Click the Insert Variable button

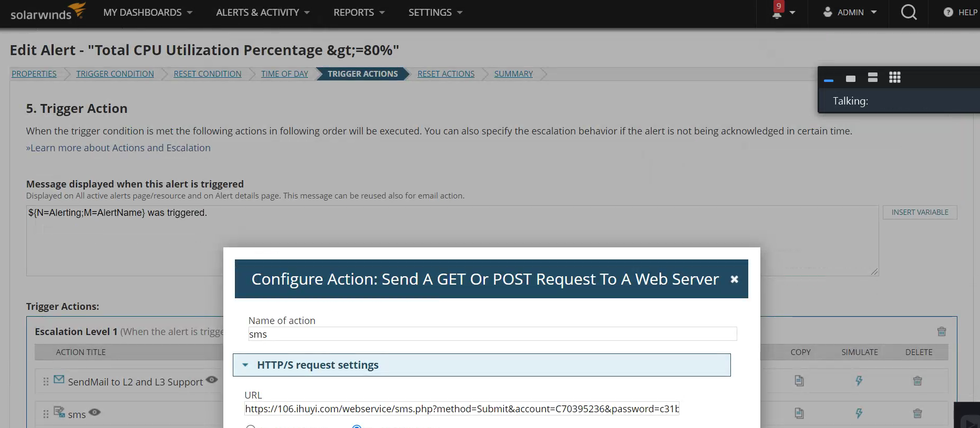coord(920,212)
